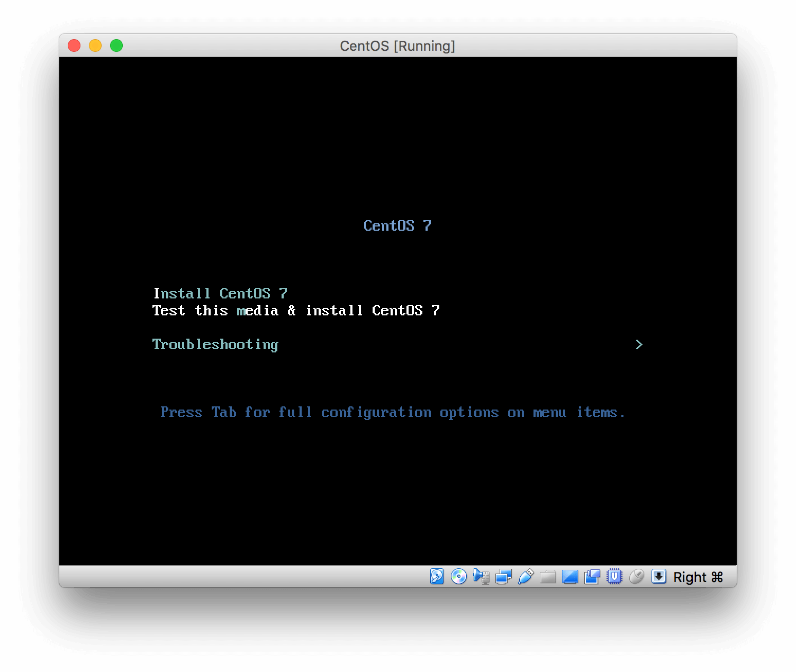Click the optical disc drive icon
The width and height of the screenshot is (796, 672).
pos(459,576)
